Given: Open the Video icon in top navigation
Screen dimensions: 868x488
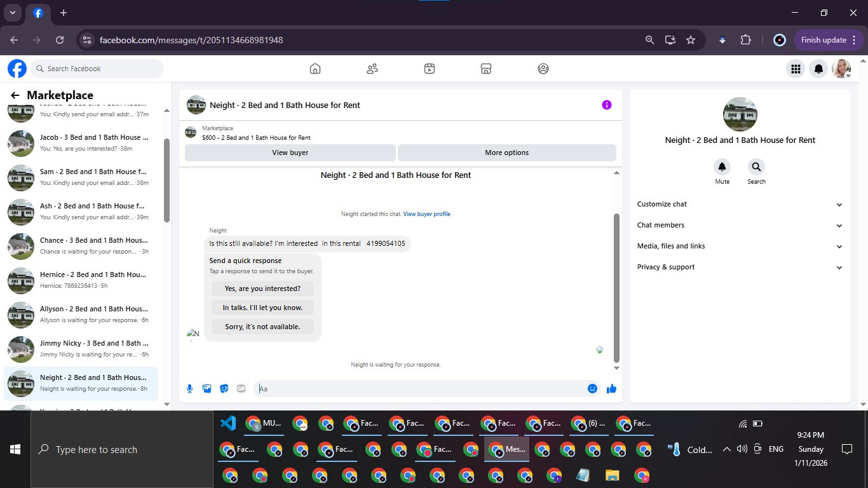Looking at the screenshot, I should point(430,69).
